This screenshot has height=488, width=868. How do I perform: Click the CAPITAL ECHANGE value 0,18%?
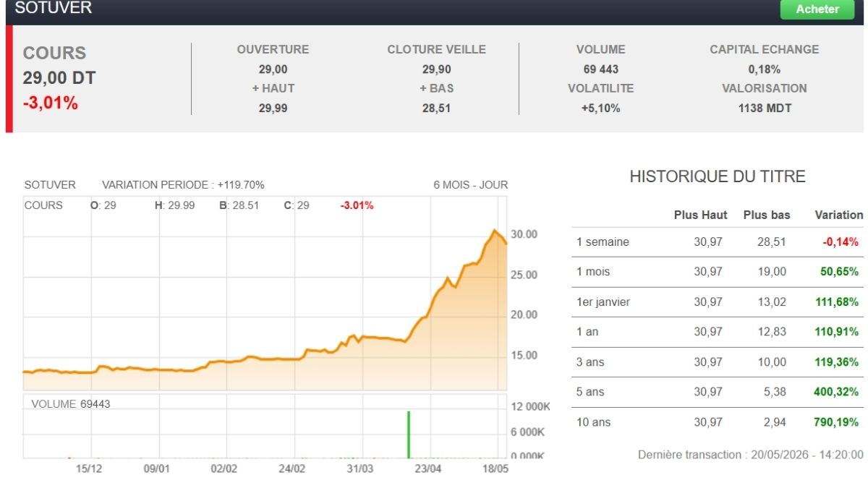tap(764, 69)
